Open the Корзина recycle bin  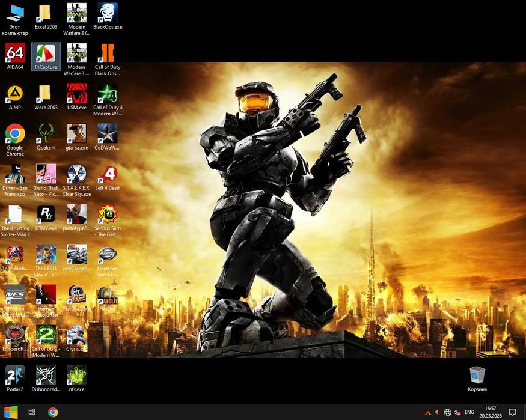coord(477,379)
